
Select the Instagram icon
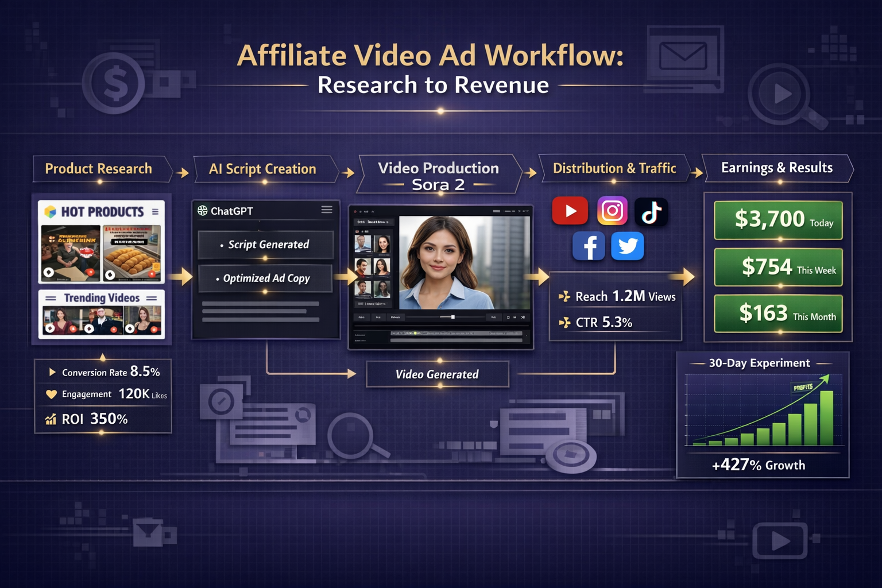tap(612, 210)
